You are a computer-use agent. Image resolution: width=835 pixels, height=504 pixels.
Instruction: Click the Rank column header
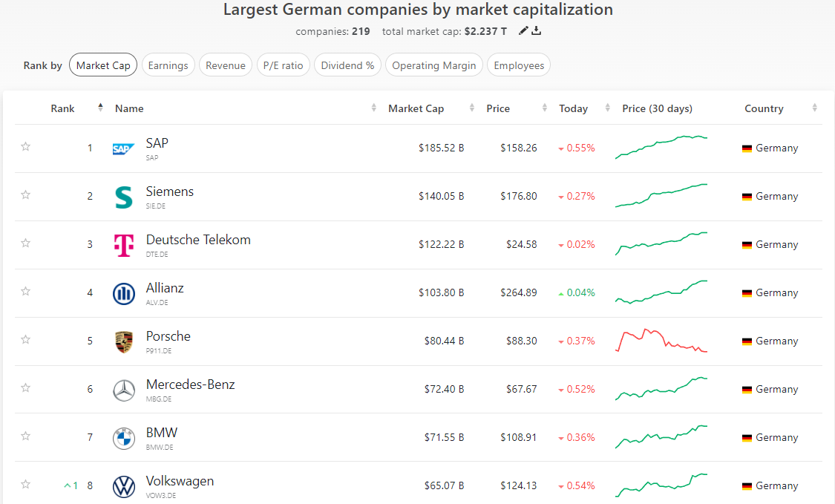pyautogui.click(x=63, y=108)
